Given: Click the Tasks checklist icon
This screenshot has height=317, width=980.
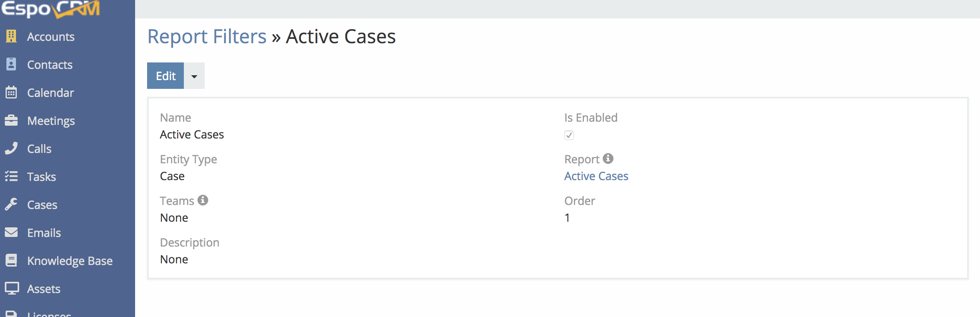Looking at the screenshot, I should 11,177.
